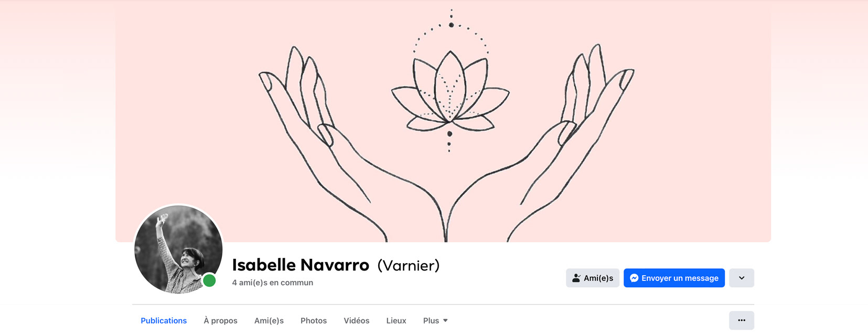Go to the Vidéos tab

click(x=357, y=320)
